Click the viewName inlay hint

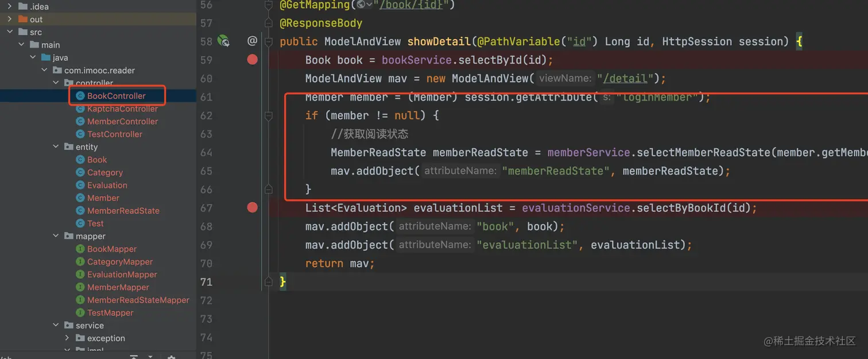pyautogui.click(x=565, y=78)
